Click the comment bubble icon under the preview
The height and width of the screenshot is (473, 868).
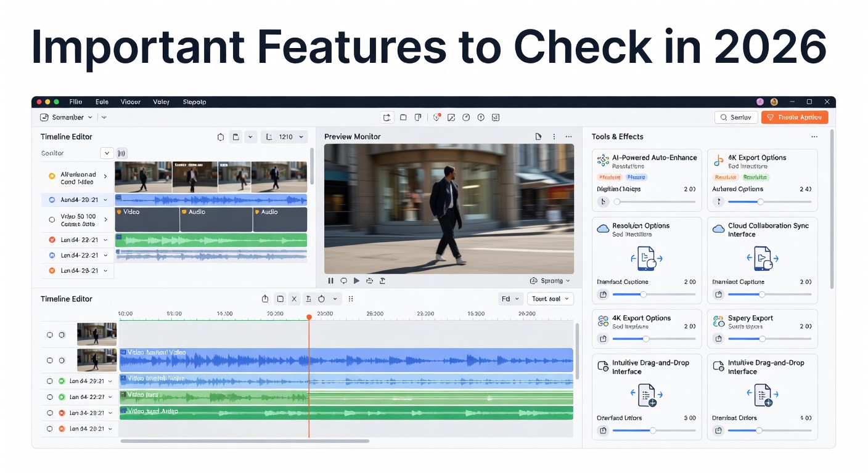click(343, 281)
